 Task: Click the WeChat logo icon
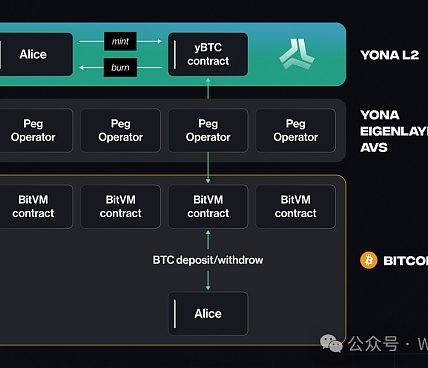[x=331, y=343]
